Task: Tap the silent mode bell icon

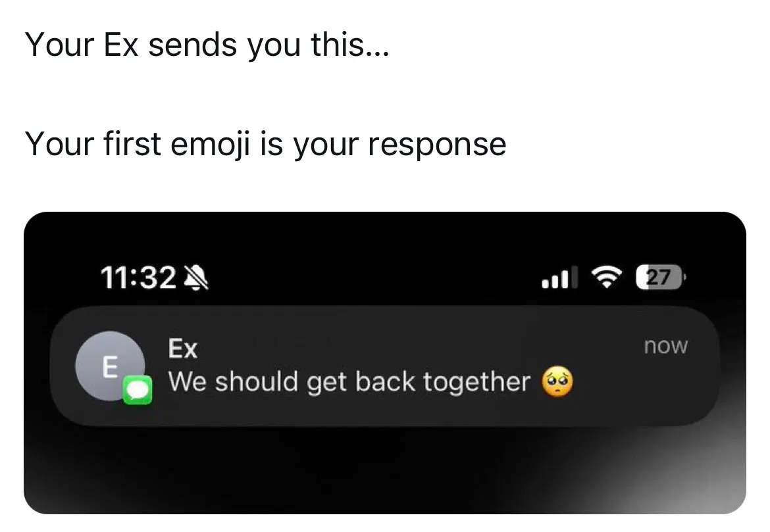Action: pos(194,279)
